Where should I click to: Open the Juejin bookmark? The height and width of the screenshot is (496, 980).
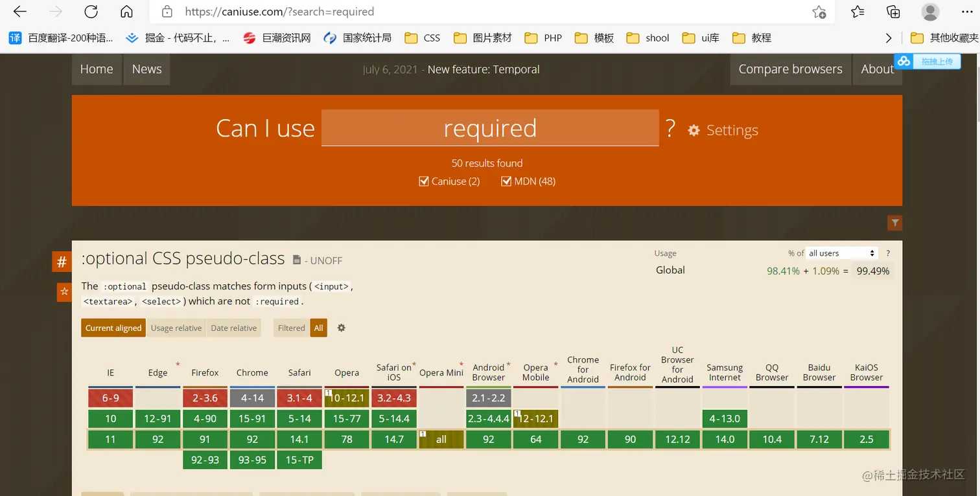178,38
